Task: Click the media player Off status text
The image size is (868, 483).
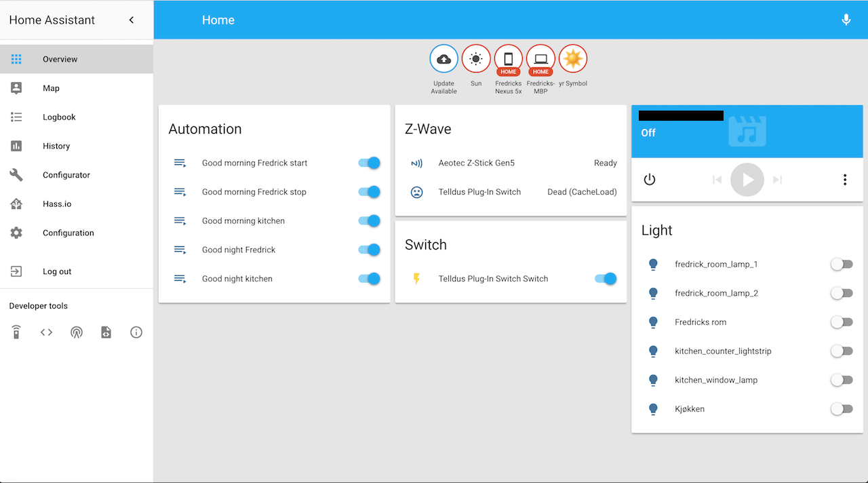Action: pos(648,133)
